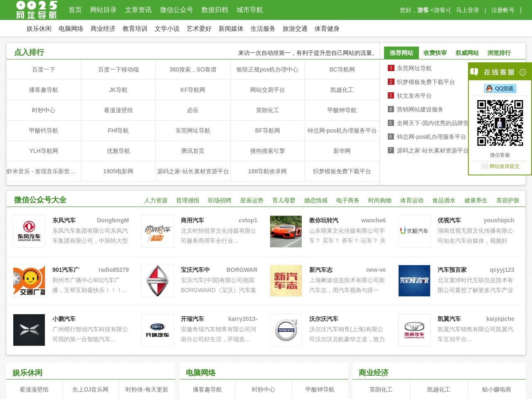Open the 东风汽车 Dongfeng logo thumbnail
The height and width of the screenshot is (399, 532).
[x=29, y=232]
